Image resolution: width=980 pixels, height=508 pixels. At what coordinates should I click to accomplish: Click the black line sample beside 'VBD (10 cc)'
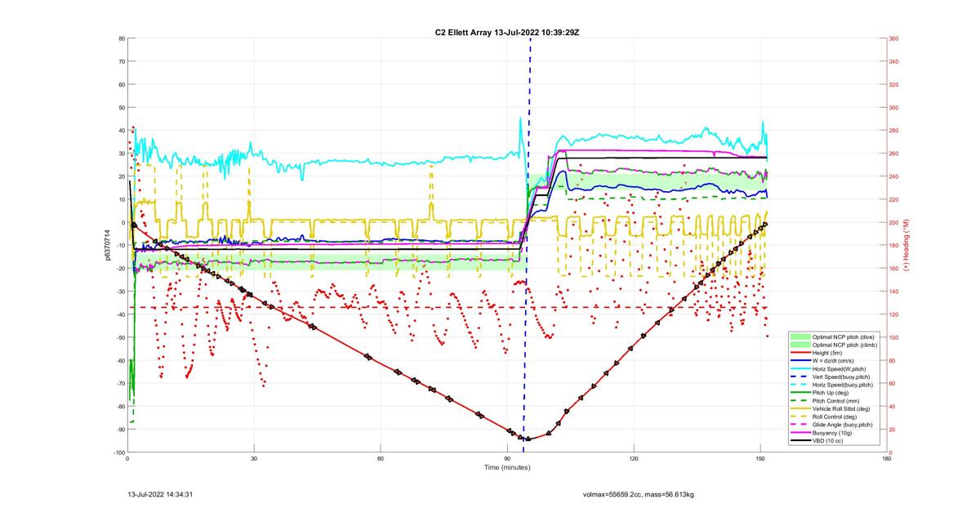(x=800, y=440)
